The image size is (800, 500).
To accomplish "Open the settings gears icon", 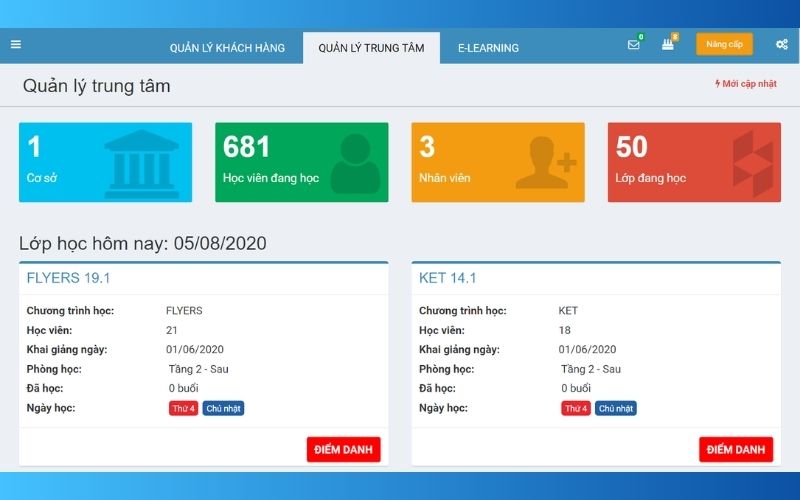I will (781, 45).
